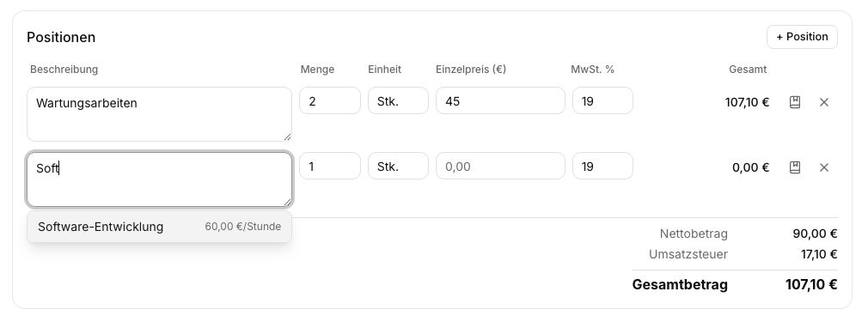Click the 60,00 €/Stunde price hint
The width and height of the screenshot is (868, 328).
[x=243, y=227]
